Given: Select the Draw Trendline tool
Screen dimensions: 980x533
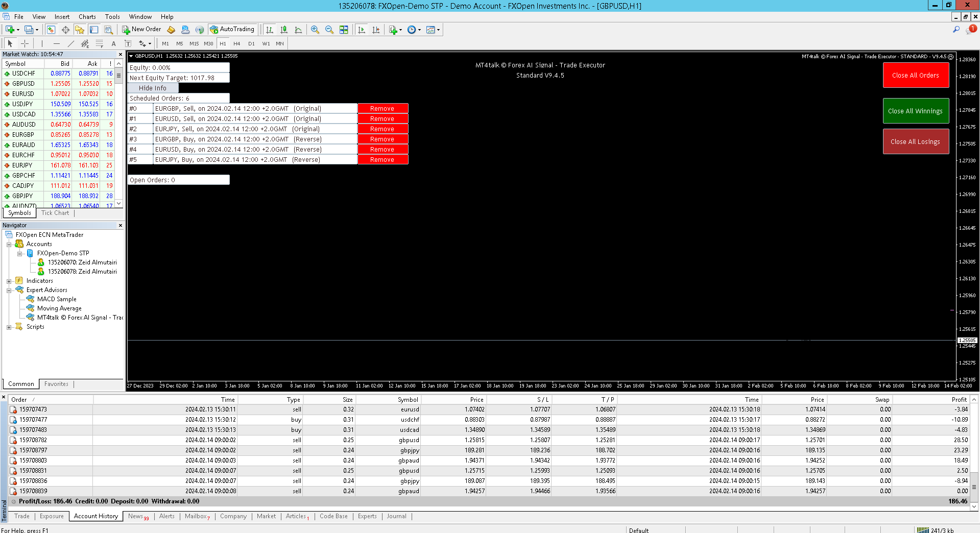Looking at the screenshot, I should [71, 43].
